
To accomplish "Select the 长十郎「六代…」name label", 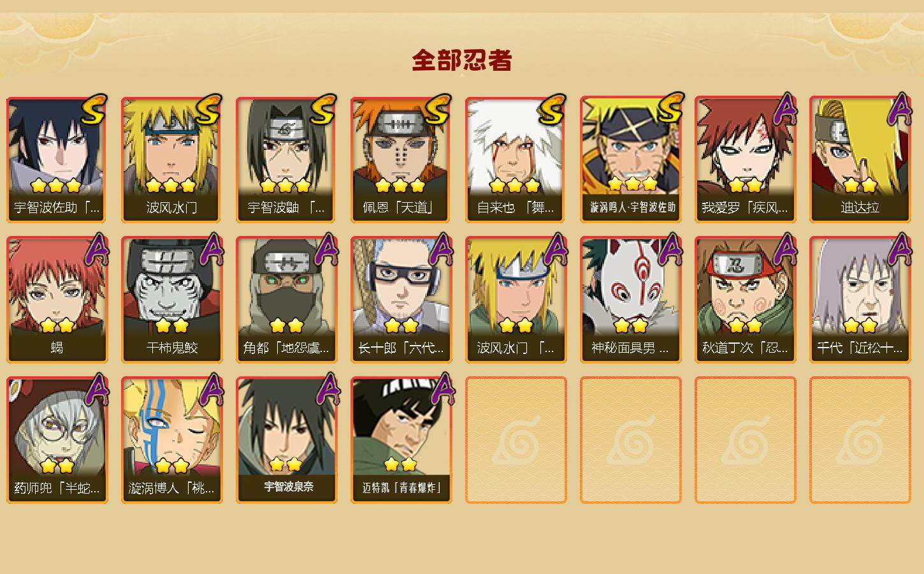I will (x=401, y=348).
